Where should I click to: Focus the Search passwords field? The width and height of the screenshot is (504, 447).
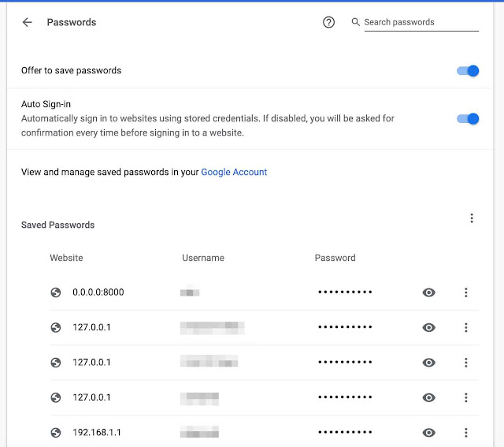[420, 22]
